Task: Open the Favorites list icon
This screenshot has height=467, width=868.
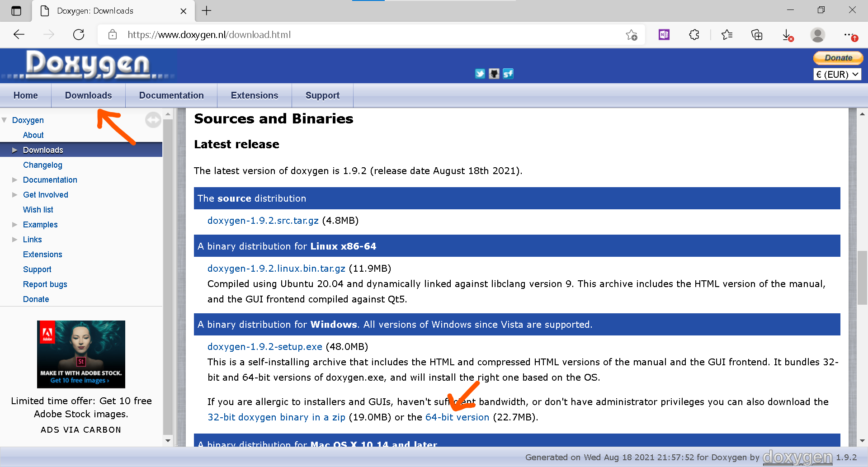Action: click(727, 34)
